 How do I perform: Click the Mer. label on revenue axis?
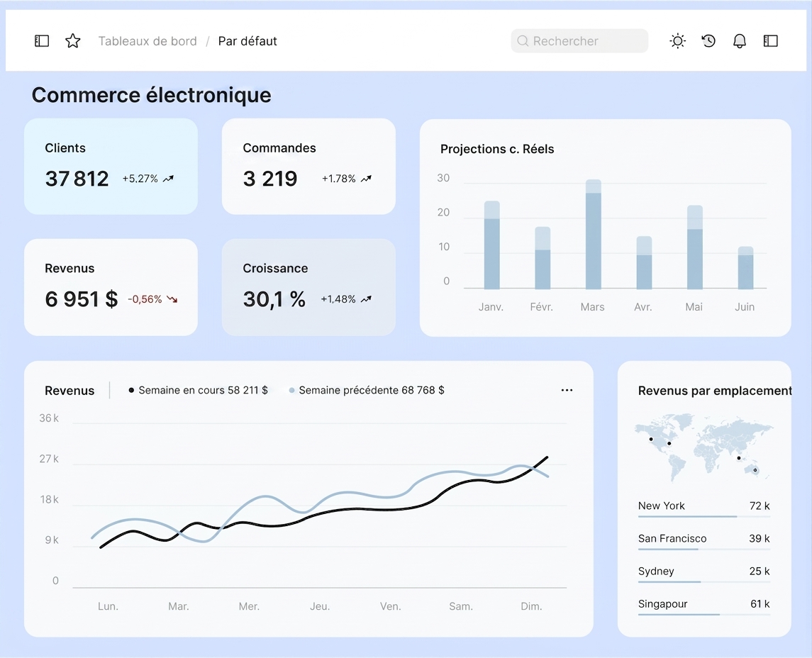[x=249, y=606]
